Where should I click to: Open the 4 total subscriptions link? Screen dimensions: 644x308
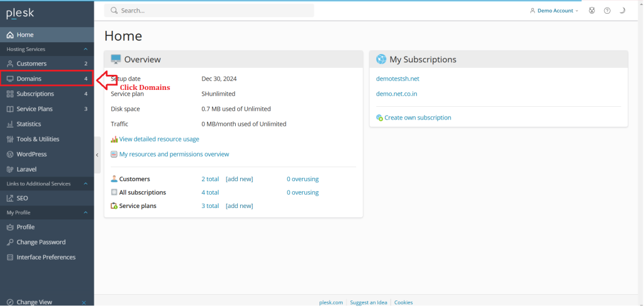click(210, 192)
